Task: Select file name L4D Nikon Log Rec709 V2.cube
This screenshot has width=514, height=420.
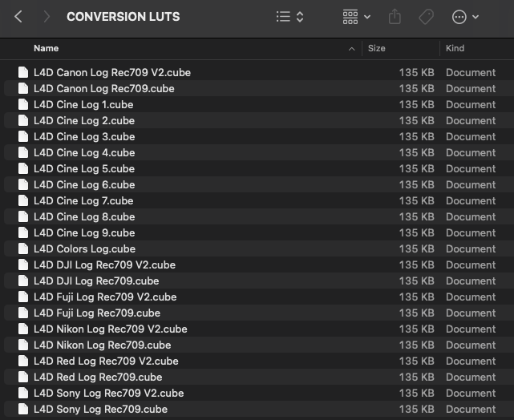Action: pyautogui.click(x=111, y=329)
